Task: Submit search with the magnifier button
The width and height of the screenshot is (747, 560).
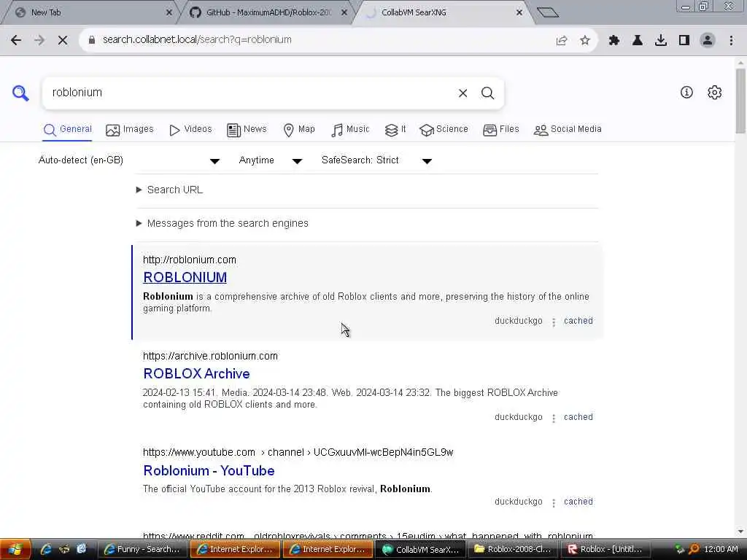Action: (x=487, y=93)
